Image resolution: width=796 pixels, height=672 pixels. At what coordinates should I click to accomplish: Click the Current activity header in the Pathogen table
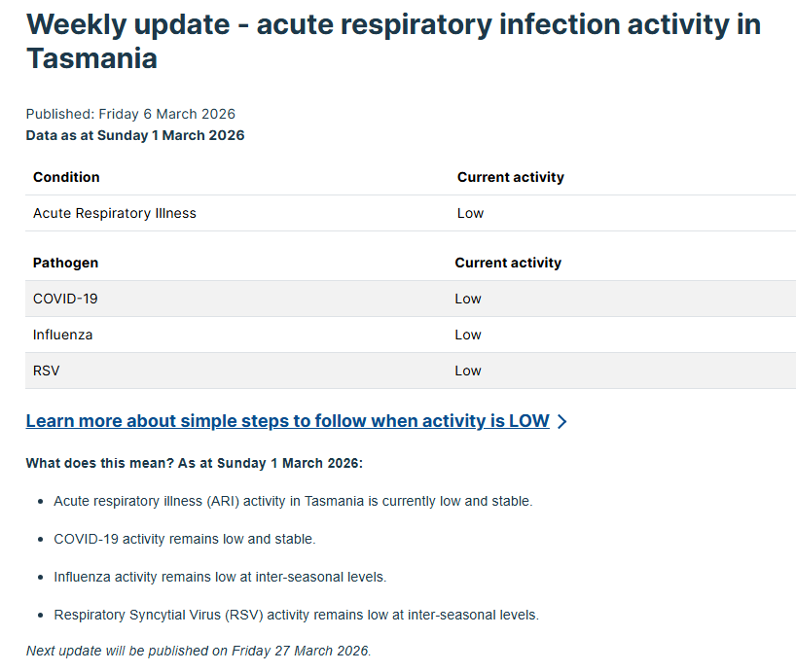point(508,263)
